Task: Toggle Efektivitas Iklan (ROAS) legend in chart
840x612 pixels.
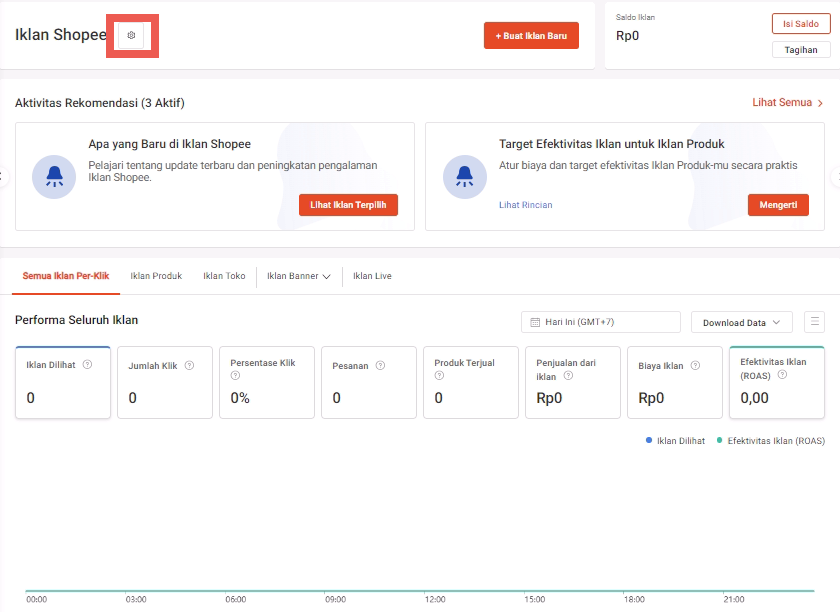Action: pyautogui.click(x=771, y=441)
